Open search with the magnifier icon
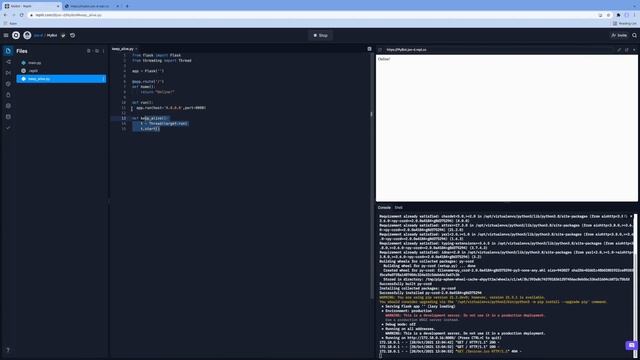 [x=634, y=36]
